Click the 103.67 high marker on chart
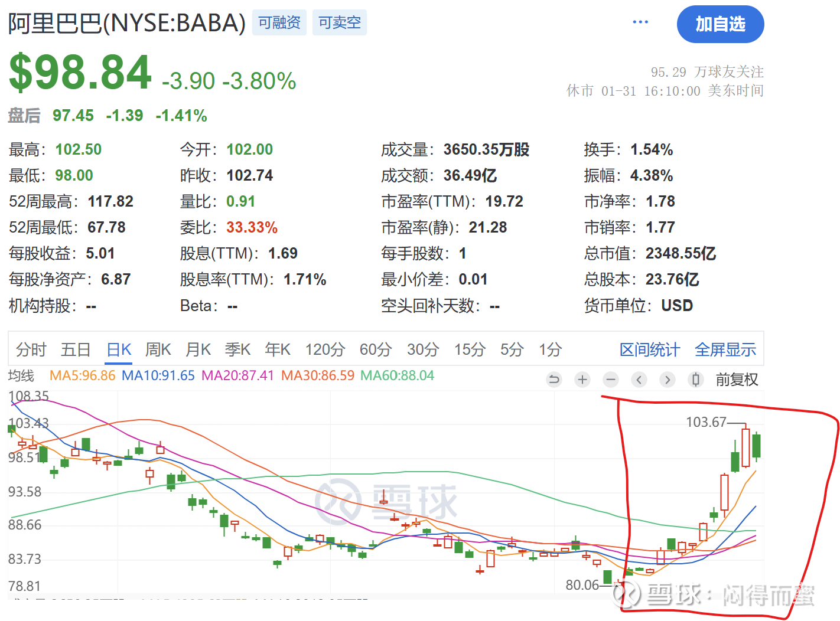This screenshot has height=621, width=840. tap(706, 422)
